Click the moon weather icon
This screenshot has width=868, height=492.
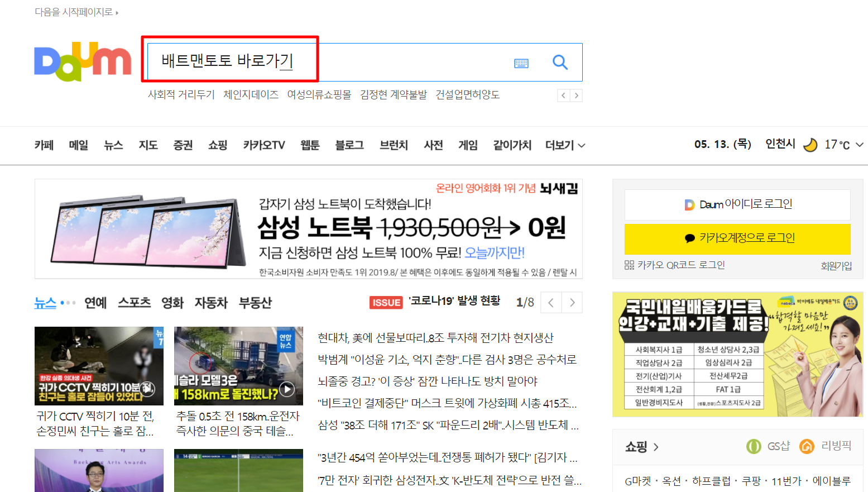pyautogui.click(x=810, y=145)
